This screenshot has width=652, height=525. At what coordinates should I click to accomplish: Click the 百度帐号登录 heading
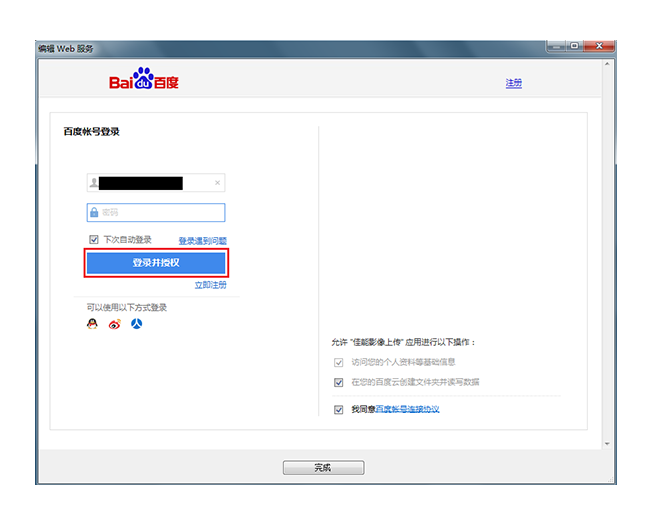coord(91,132)
